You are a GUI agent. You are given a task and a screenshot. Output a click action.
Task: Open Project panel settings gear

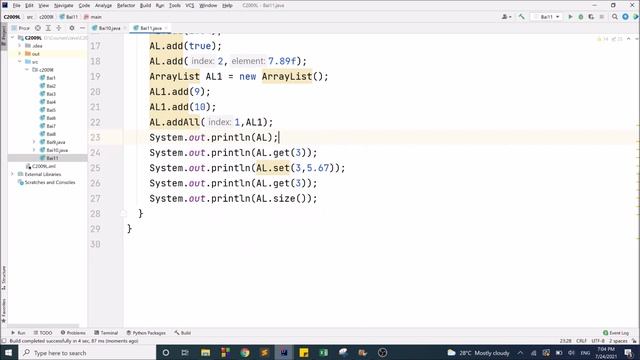point(72,28)
